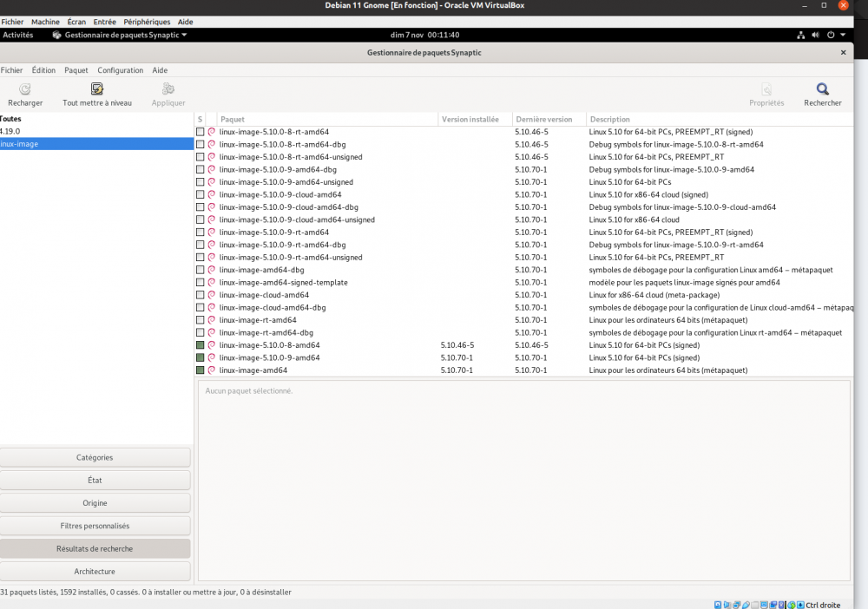This screenshot has height=609, width=868.
Task: Click the power icon in GNOME top bar
Action: 831,35
